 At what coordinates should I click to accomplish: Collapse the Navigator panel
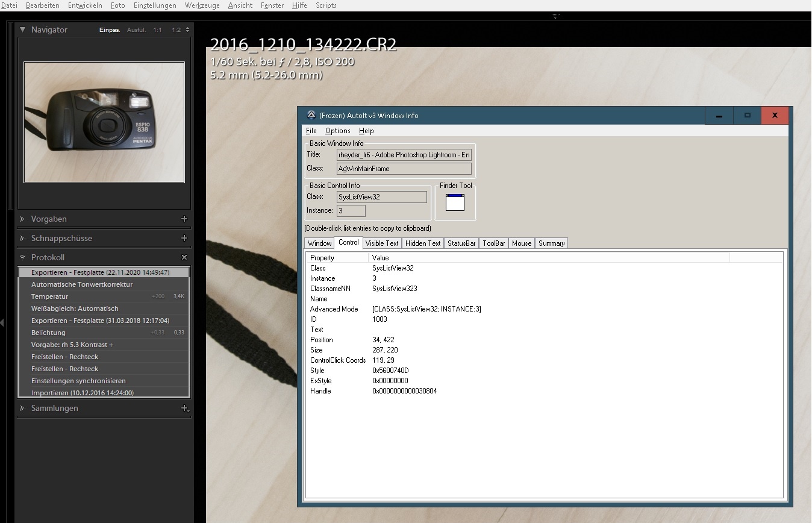coord(23,30)
